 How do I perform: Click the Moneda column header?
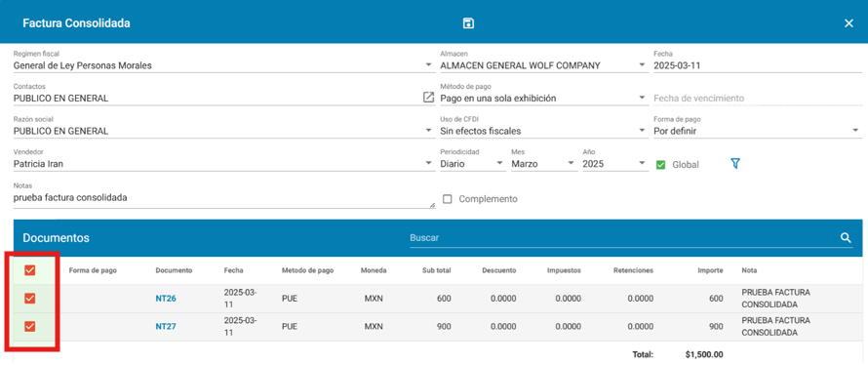374,271
